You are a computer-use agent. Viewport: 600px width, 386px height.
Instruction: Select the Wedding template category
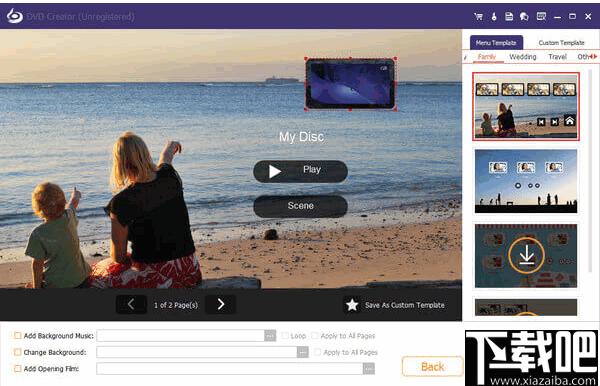pos(522,57)
